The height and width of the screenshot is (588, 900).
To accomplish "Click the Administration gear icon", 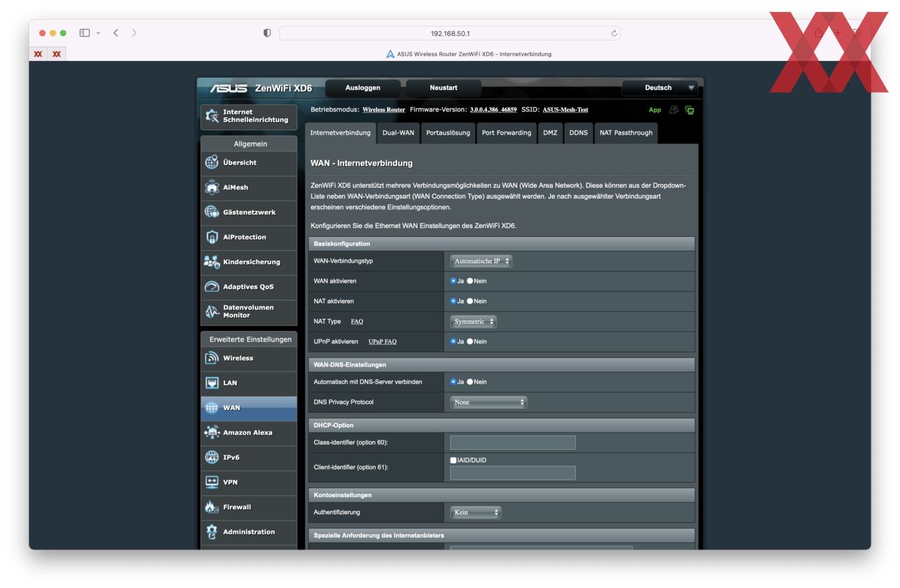I will [212, 532].
